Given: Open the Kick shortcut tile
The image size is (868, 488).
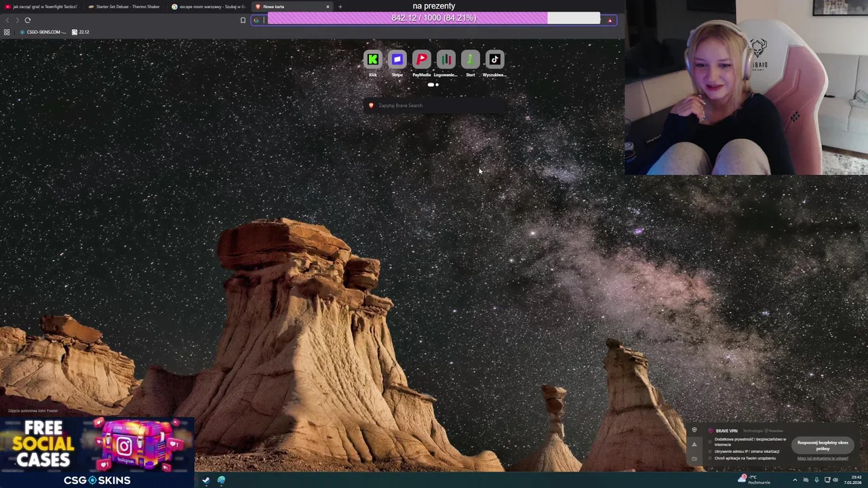Looking at the screenshot, I should coord(372,60).
